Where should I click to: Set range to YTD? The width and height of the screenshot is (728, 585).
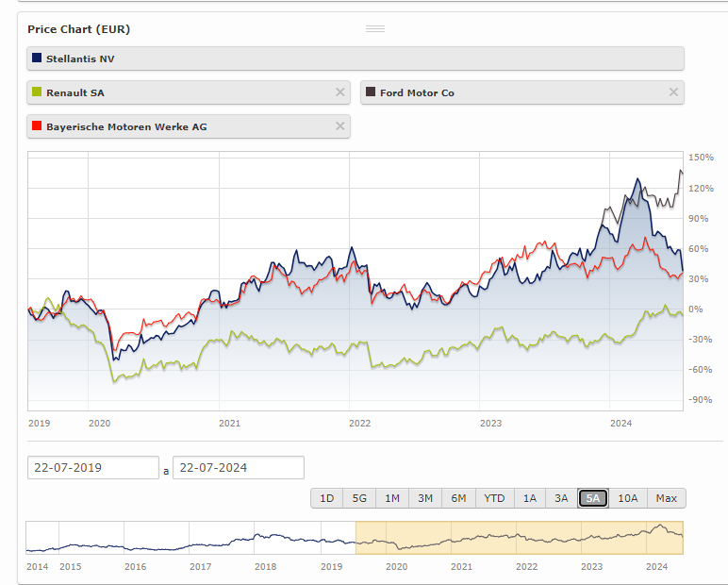point(494,498)
